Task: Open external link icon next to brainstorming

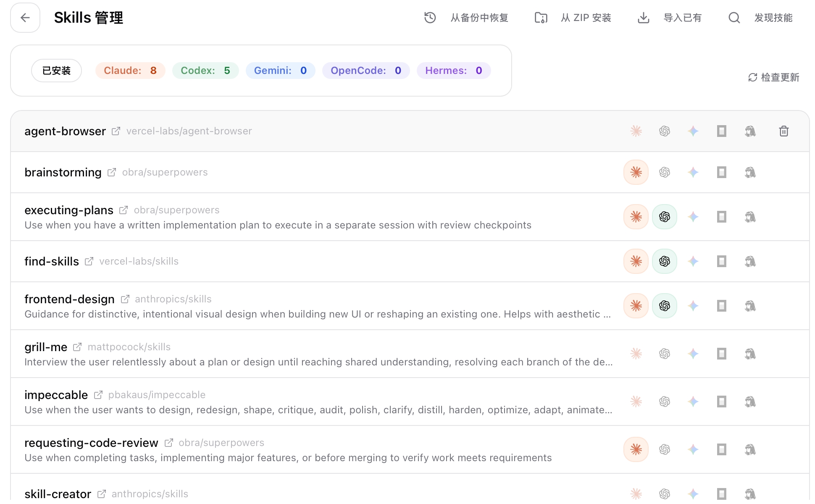Action: point(112,172)
